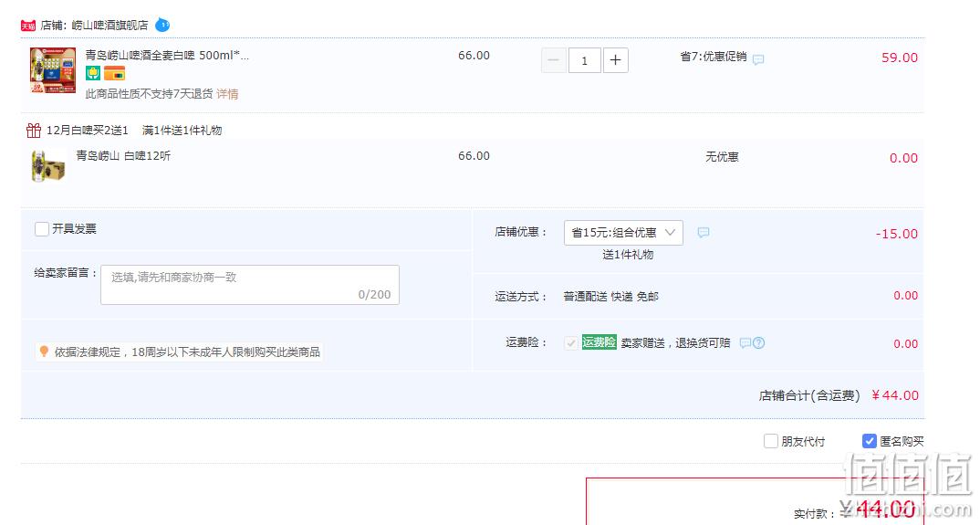Check the 开具发票 invoice checkbox
This screenshot has width=980, height=525.
(42, 229)
